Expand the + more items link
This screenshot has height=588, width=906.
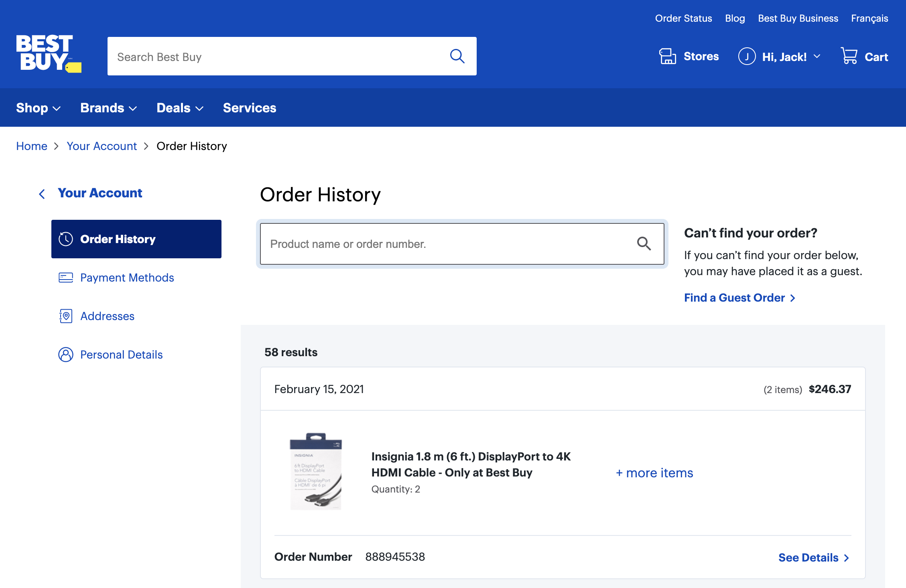[654, 473]
